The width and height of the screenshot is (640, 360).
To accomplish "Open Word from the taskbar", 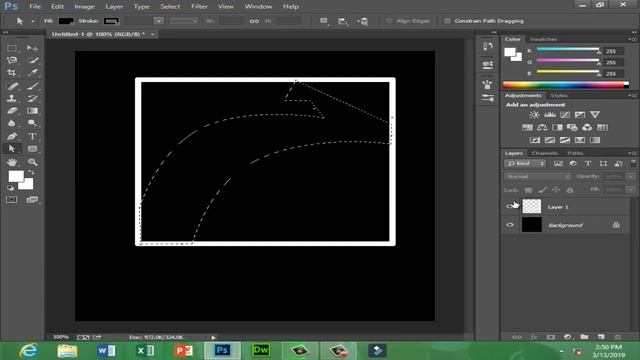I will point(106,350).
